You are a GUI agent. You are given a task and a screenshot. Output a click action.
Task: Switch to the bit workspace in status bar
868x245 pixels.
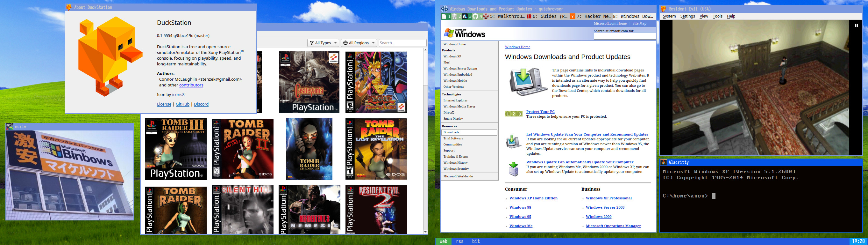coord(476,241)
